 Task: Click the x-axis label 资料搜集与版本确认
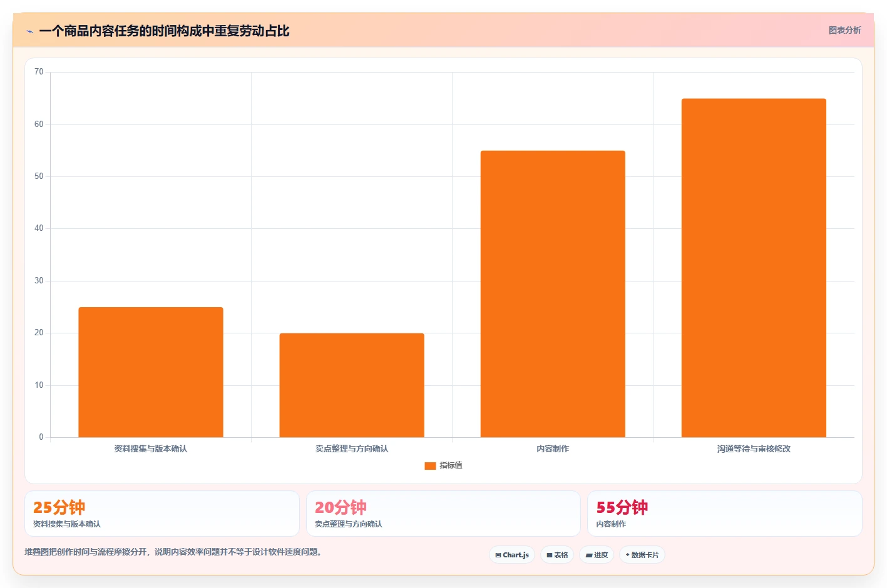[x=151, y=449]
